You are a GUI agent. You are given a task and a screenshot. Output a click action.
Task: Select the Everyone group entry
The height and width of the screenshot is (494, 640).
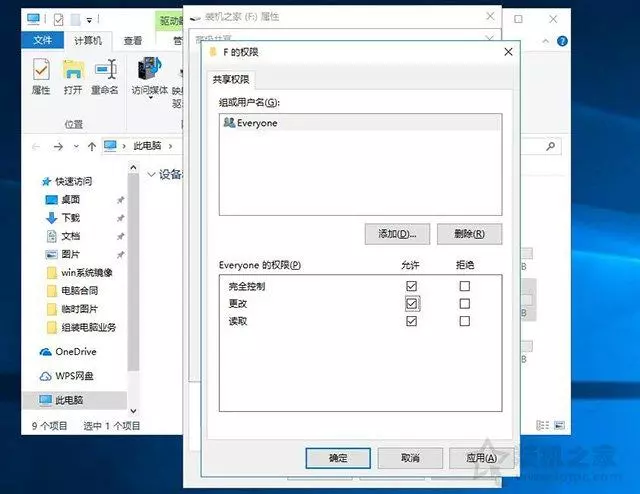pos(360,123)
